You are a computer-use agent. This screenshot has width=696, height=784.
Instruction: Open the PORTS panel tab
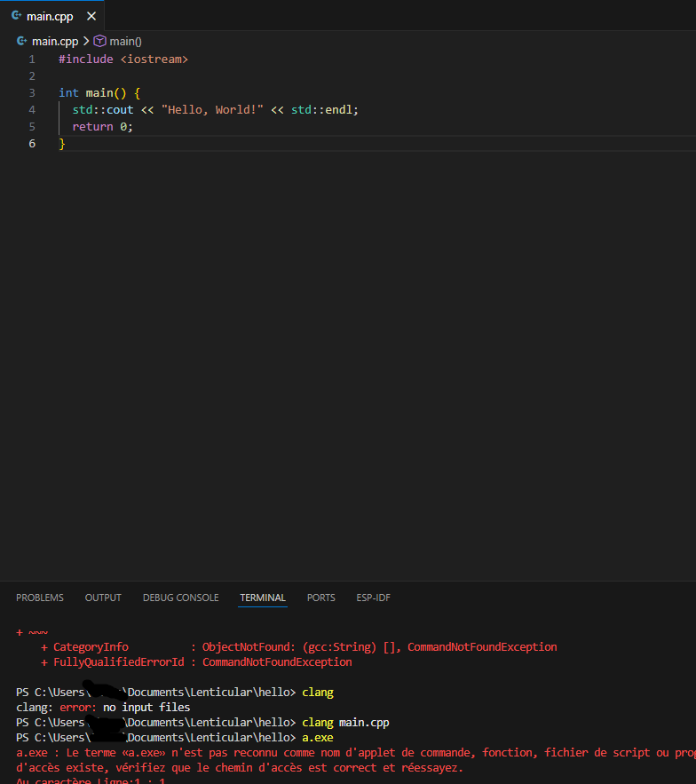click(x=320, y=598)
